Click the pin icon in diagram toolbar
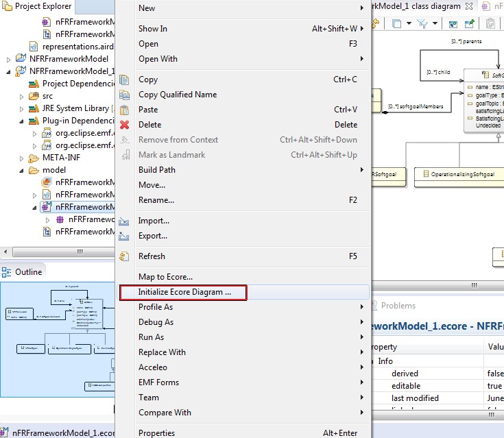Viewport: 504px width, 438px height. pos(469,23)
